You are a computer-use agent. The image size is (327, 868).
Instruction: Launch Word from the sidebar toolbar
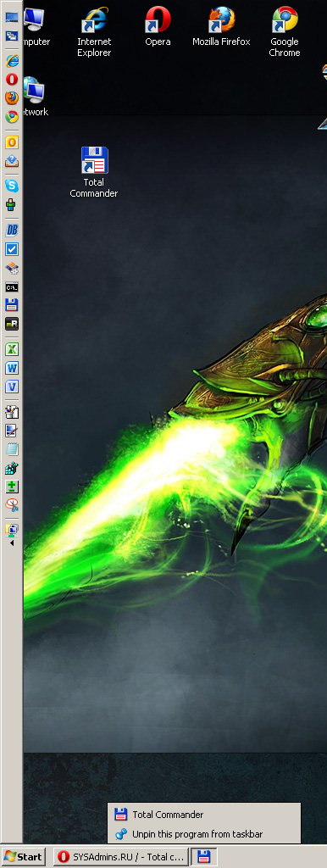pyautogui.click(x=12, y=368)
